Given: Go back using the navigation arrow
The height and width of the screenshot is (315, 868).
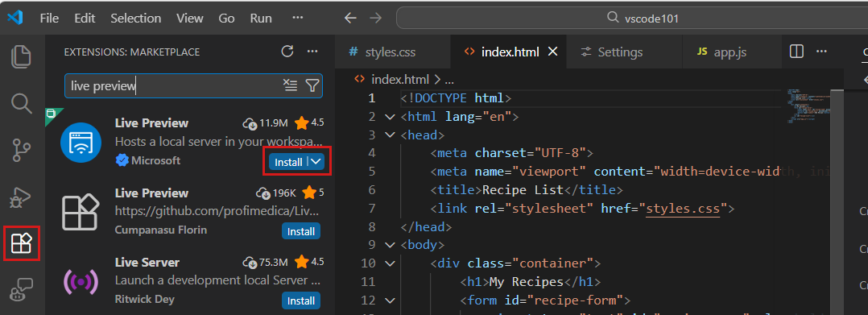Looking at the screenshot, I should coord(350,18).
